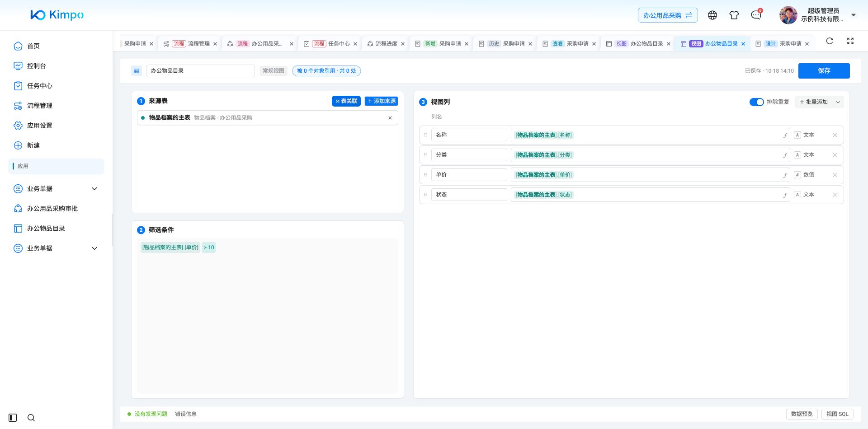The width and height of the screenshot is (868, 429).
Task: Open the user avatar
Action: 788,15
